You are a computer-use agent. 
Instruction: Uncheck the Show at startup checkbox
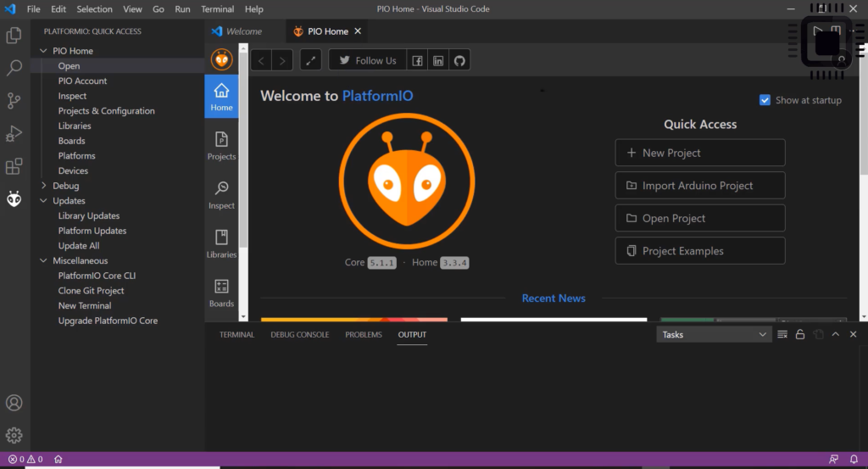click(x=765, y=100)
